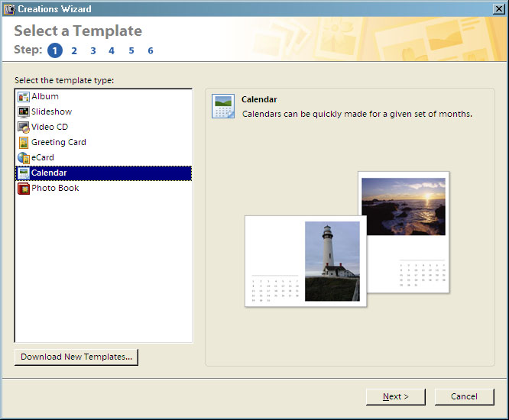Select the Album template type
The image size is (509, 420).
coord(45,97)
